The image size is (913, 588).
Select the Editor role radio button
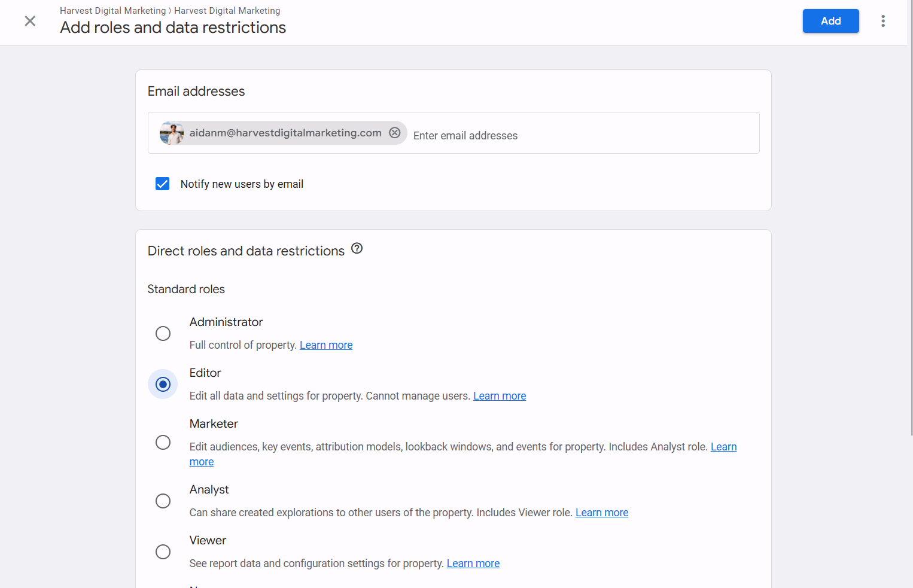pyautogui.click(x=163, y=384)
